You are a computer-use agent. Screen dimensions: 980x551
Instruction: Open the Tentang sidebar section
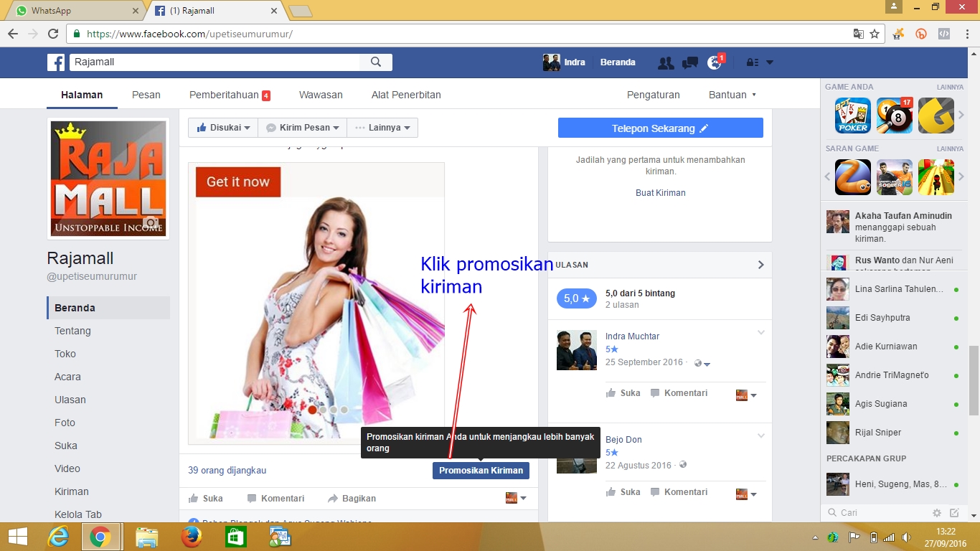click(x=72, y=331)
